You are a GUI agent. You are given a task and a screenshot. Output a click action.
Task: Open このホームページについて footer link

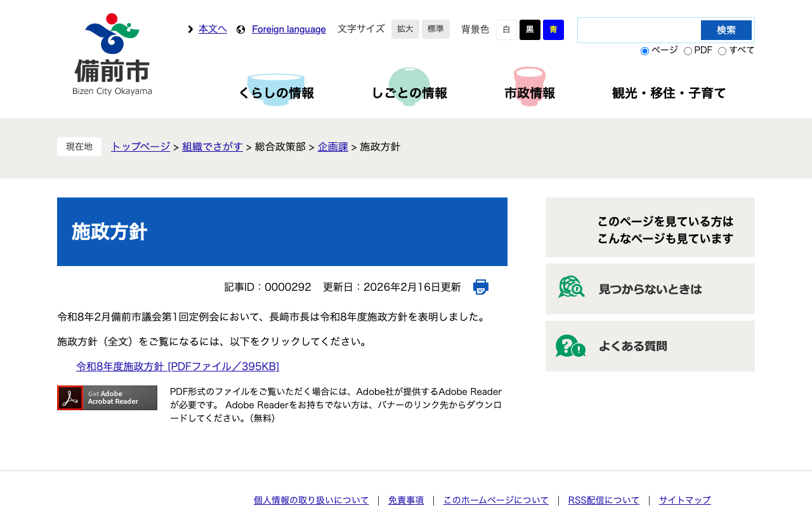coord(496,500)
